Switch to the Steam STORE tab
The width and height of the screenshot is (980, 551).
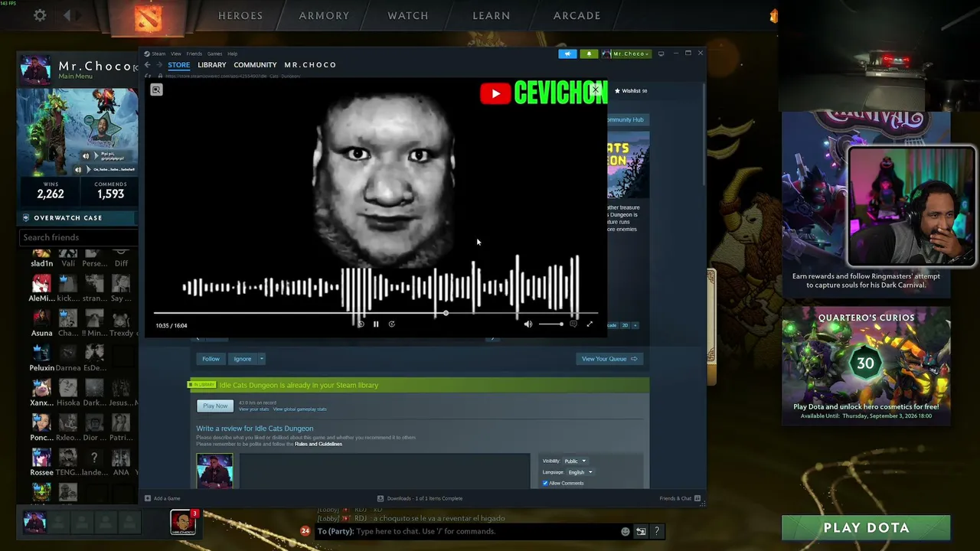click(179, 65)
